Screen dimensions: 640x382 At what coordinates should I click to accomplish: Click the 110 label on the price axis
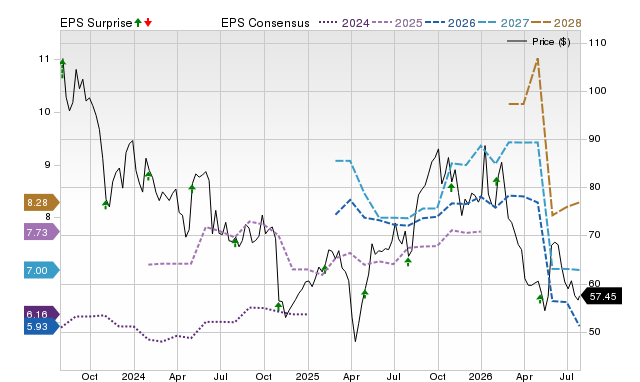coord(597,42)
